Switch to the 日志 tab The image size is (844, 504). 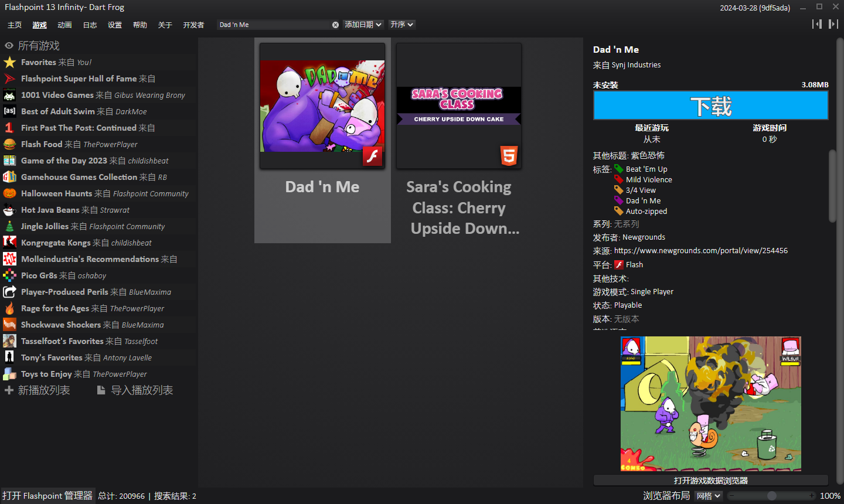(x=90, y=25)
